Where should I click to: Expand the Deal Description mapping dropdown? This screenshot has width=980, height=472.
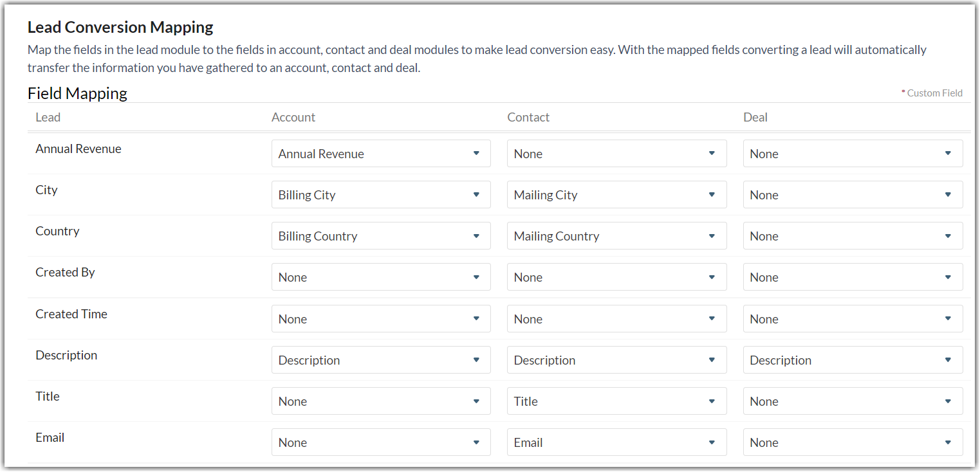(853, 360)
